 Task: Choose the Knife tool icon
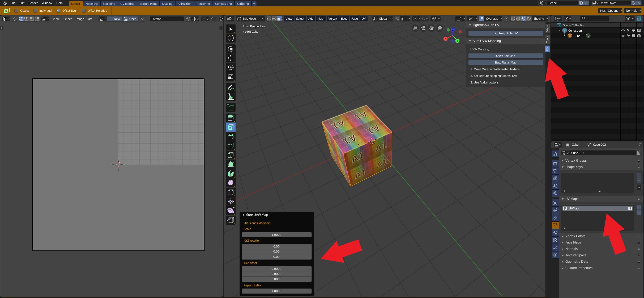231,155
